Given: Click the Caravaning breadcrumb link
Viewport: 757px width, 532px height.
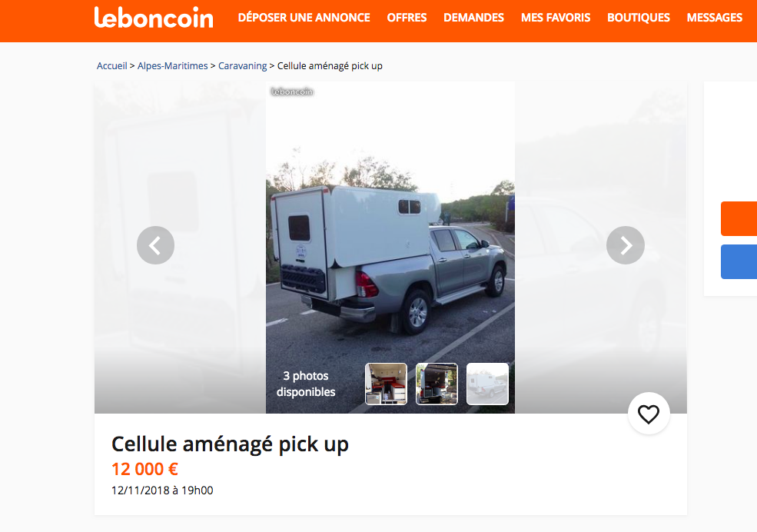Looking at the screenshot, I should pos(242,65).
